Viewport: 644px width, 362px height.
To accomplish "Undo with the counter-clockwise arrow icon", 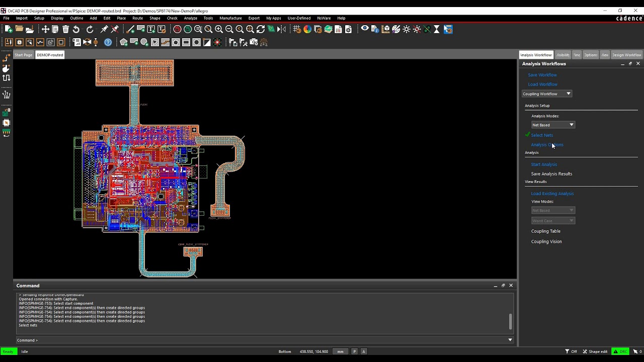I will 76,29.
